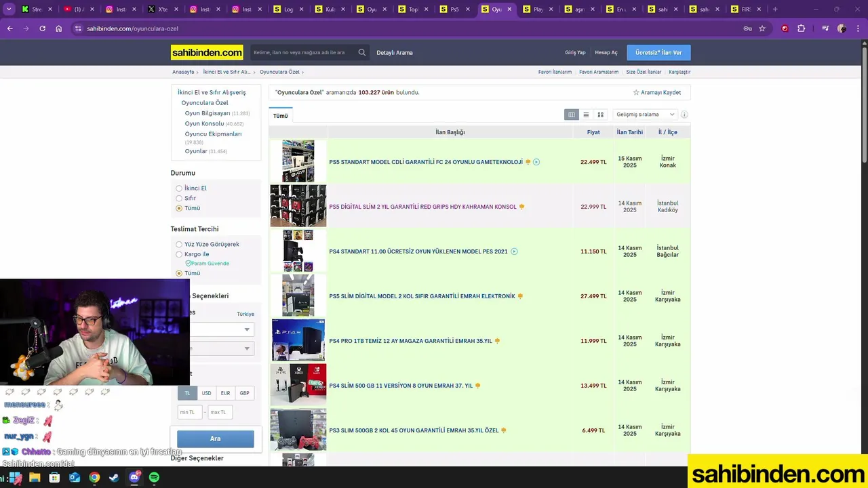Open Discord from the taskbar

tap(134, 477)
